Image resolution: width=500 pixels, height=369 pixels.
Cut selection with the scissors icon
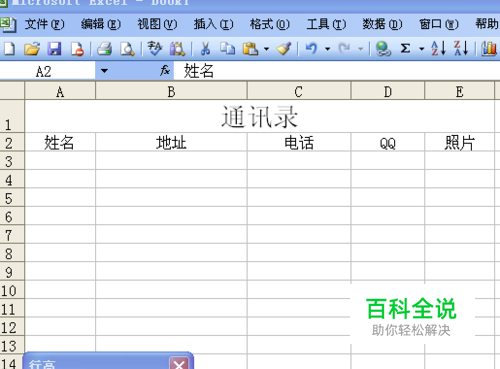point(205,49)
